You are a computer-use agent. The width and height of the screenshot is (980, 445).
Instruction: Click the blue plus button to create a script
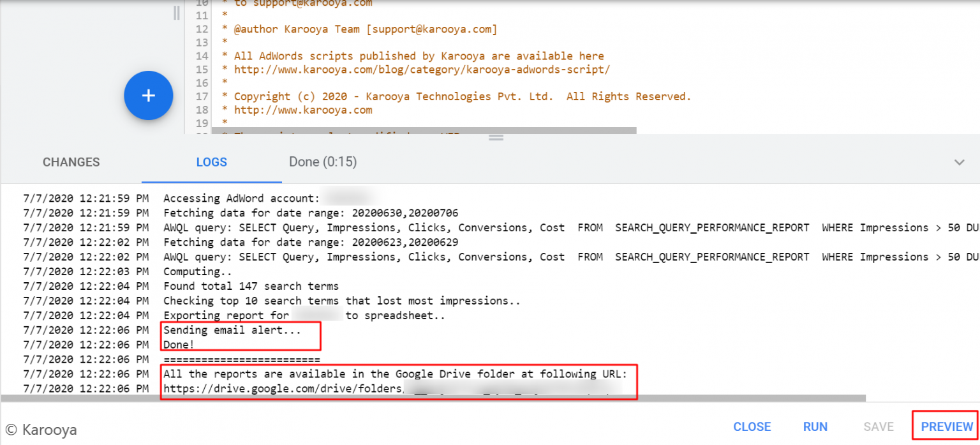coord(149,95)
